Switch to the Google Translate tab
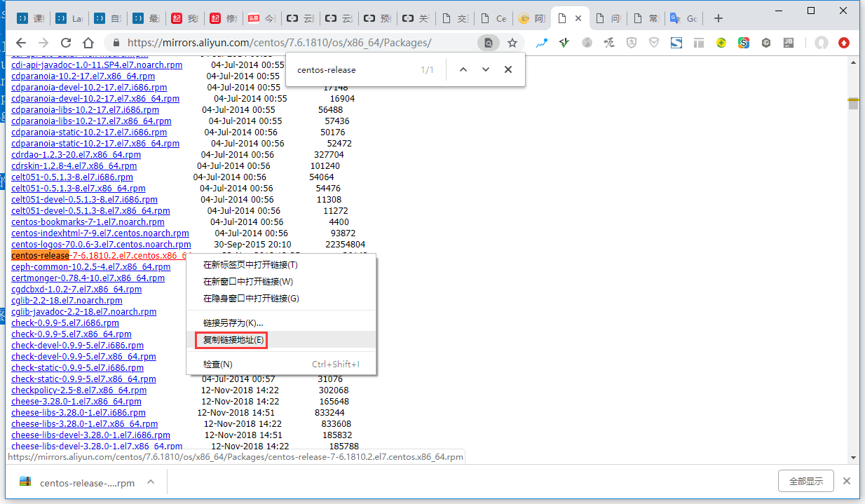The width and height of the screenshot is (865, 504). 682,19
